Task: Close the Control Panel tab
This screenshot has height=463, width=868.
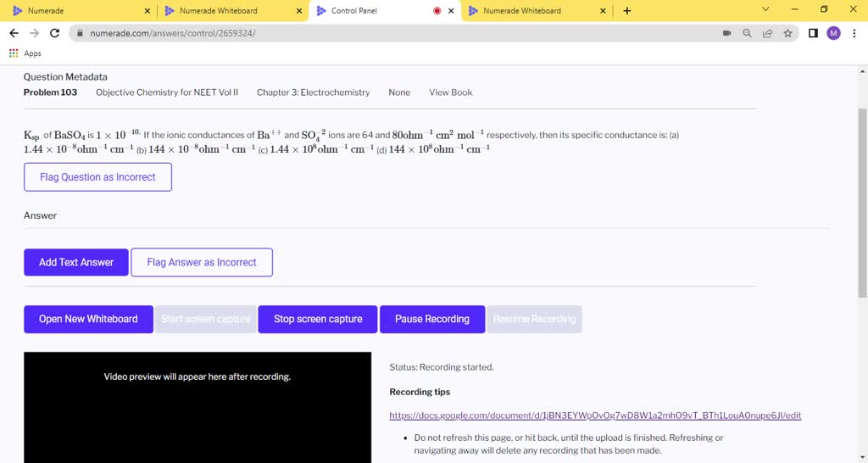Action: pos(451,11)
